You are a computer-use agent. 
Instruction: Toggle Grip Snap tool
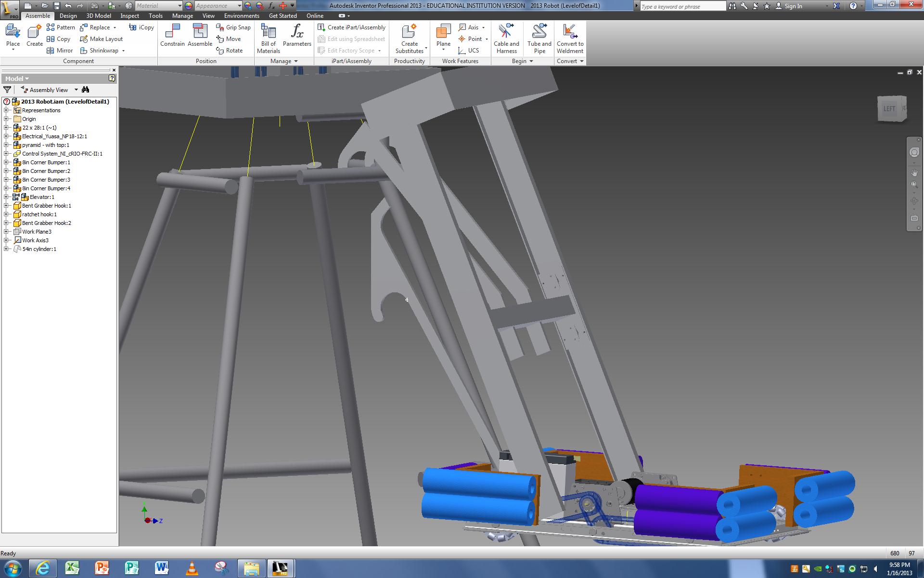tap(233, 27)
